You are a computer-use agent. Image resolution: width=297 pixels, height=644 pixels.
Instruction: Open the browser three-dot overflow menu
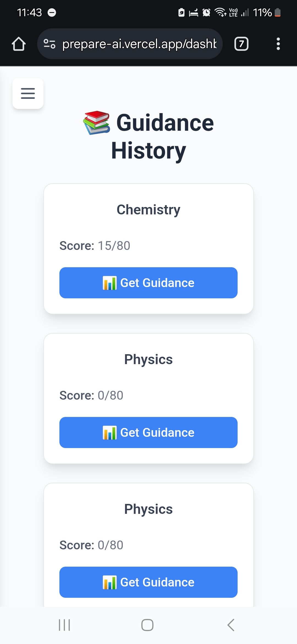click(278, 44)
